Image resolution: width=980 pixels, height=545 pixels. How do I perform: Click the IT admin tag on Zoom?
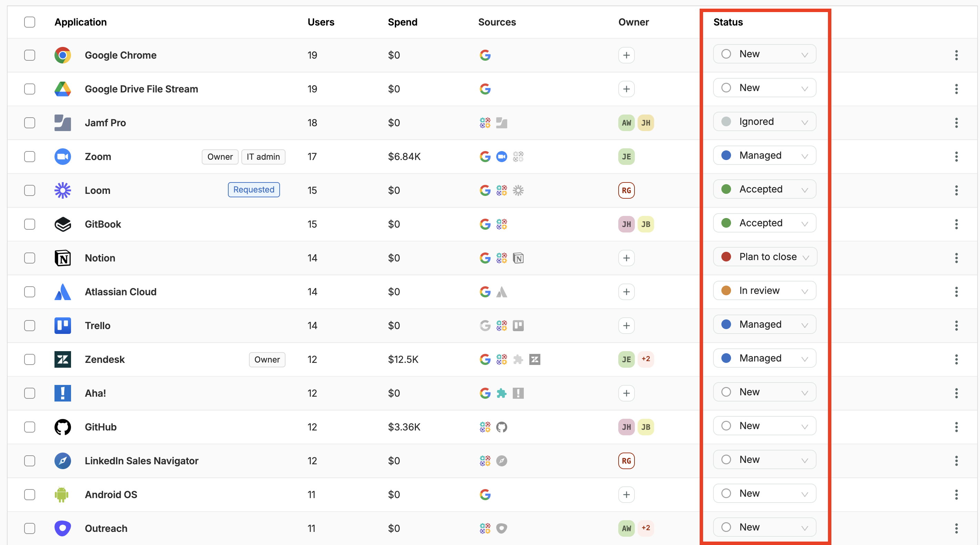coord(263,157)
